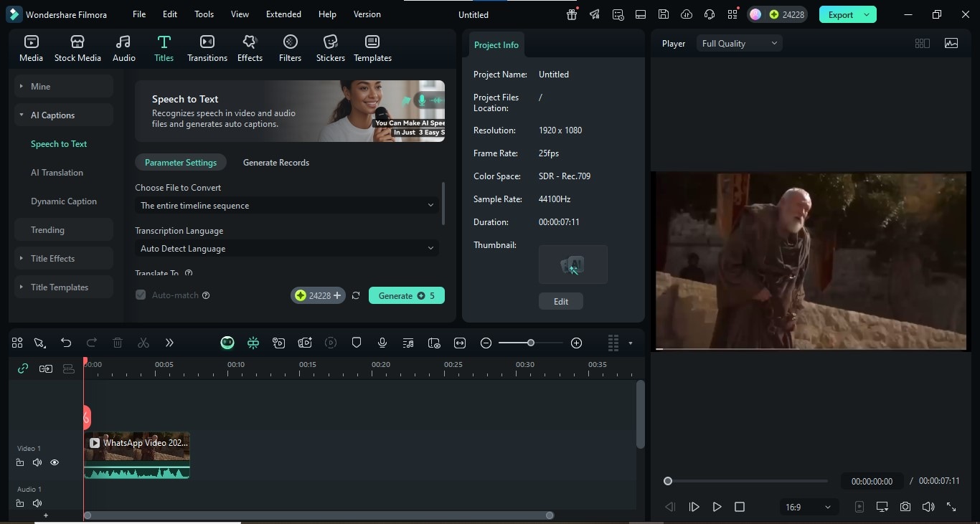Click the save project icon
The width and height of the screenshot is (980, 524).
pyautogui.click(x=664, y=14)
